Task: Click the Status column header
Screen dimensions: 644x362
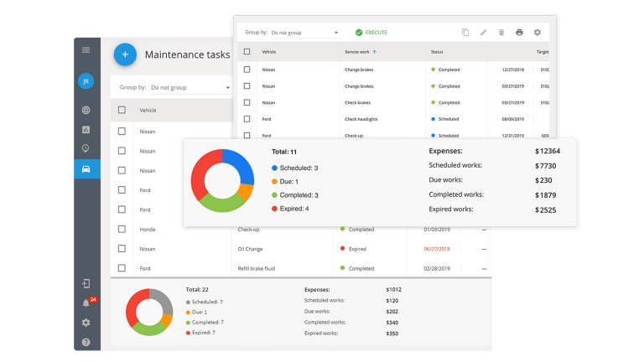Action: pos(437,52)
